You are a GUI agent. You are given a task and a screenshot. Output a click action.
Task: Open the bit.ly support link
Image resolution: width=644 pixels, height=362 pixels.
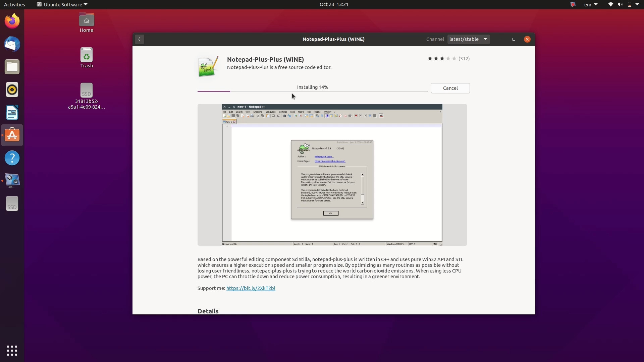[251, 288]
